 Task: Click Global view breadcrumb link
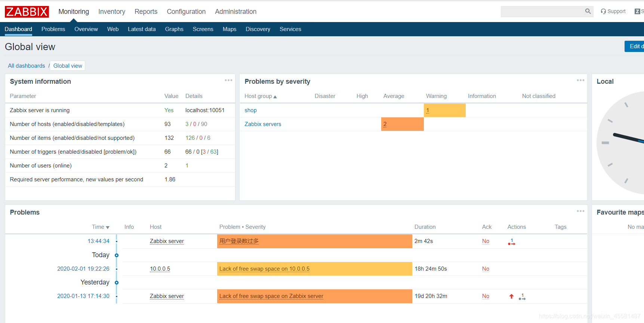pos(68,66)
